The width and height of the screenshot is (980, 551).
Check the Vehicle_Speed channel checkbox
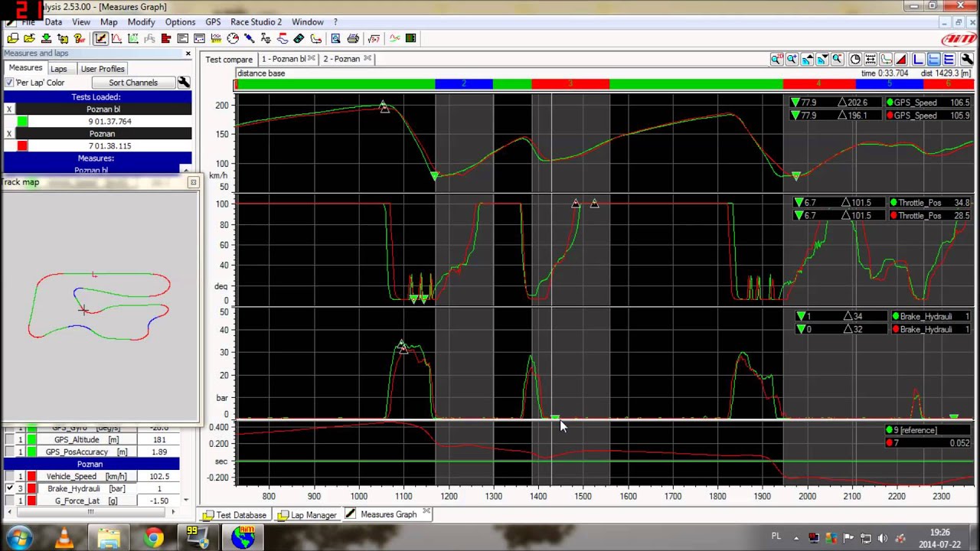(9, 476)
